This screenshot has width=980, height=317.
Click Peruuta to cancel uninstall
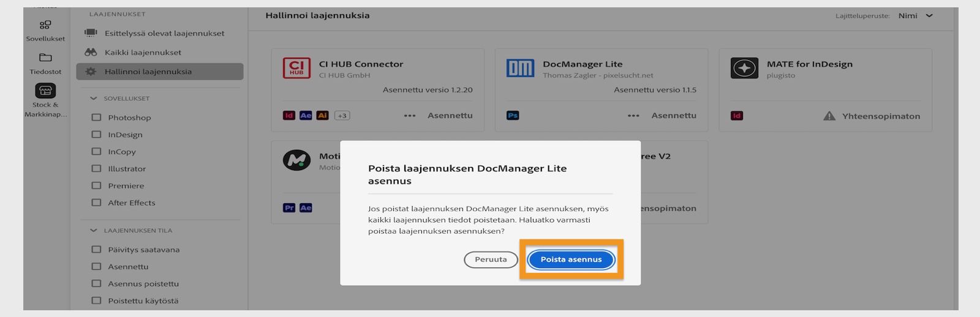[491, 259]
